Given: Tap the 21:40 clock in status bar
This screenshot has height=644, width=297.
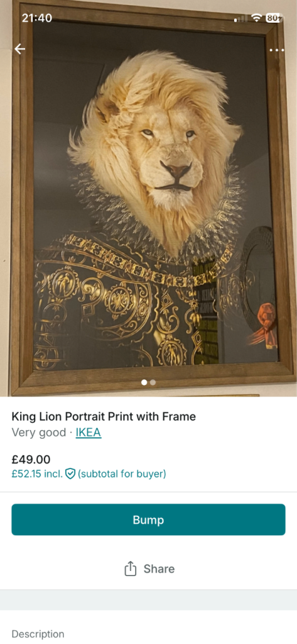Looking at the screenshot, I should click(37, 18).
